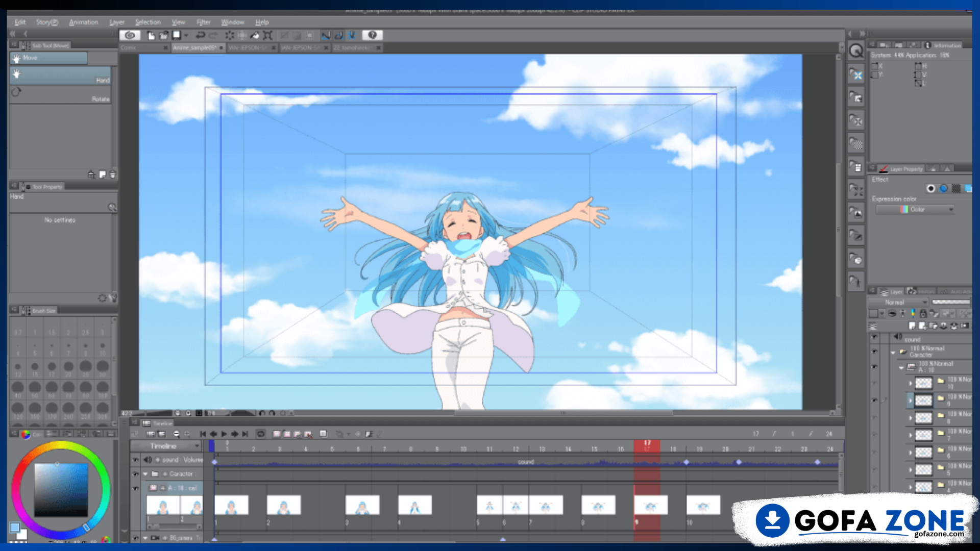
Task: Toggle Snap to Special Ruler icon
Action: click(x=338, y=35)
